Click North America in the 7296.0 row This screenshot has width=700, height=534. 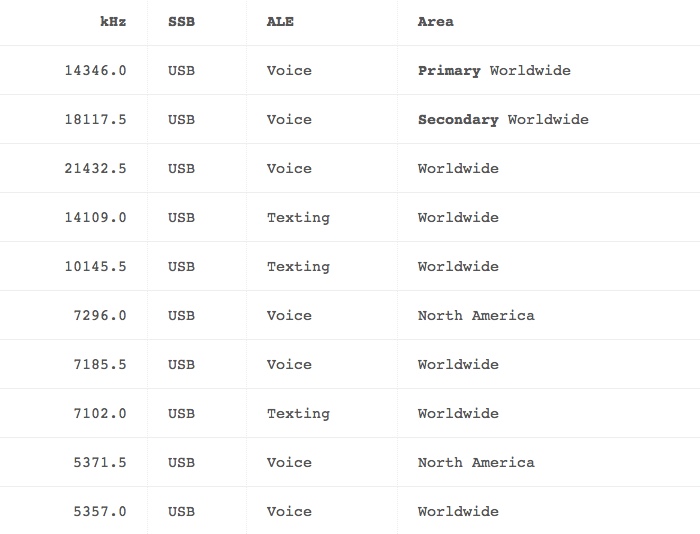pos(476,316)
